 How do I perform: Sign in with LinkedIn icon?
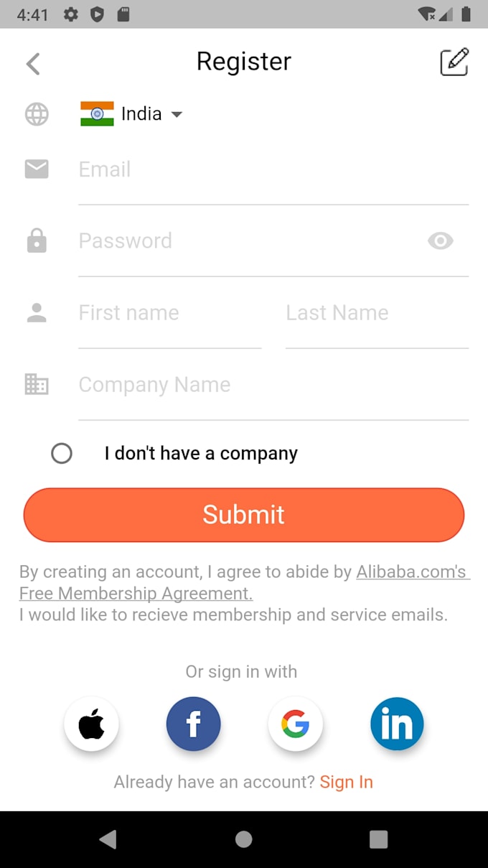[397, 724]
